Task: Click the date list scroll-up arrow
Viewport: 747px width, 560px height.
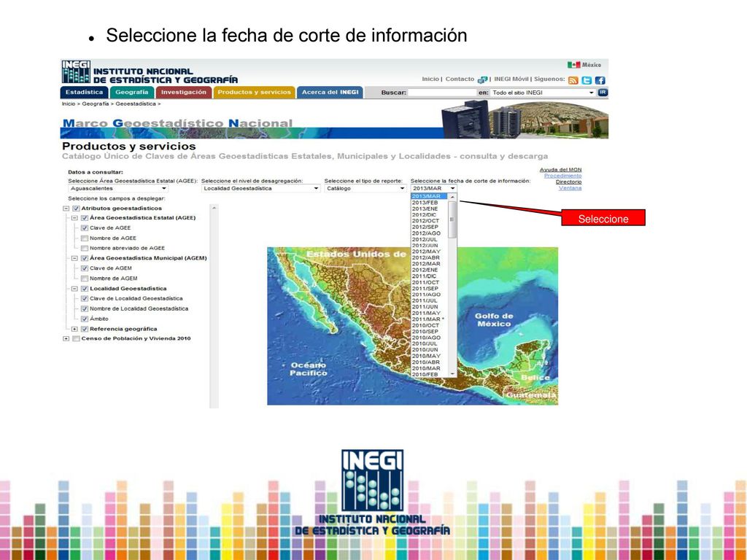Action: [452, 197]
